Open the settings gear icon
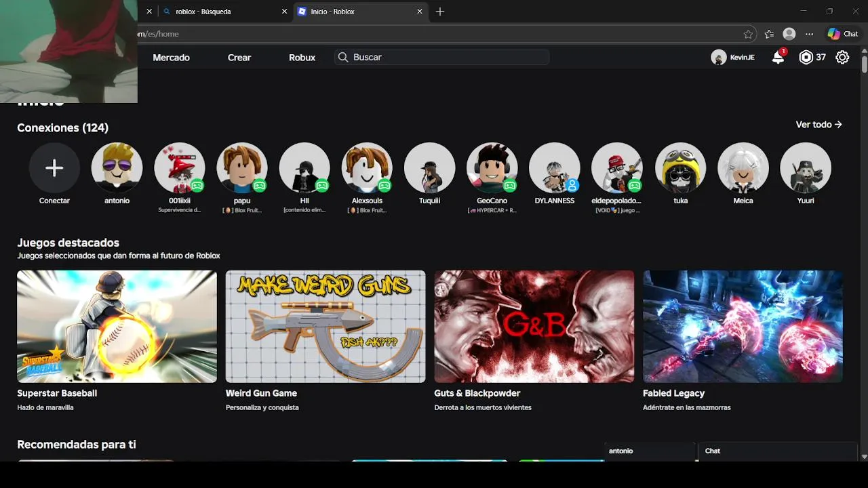Screen dimensions: 868x488 coord(842,58)
